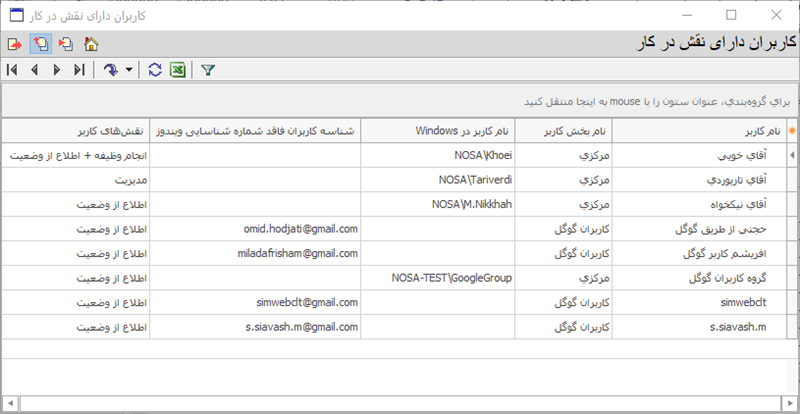Screen dimensions: 800x414
Task: Click the home icon
Action: pyautogui.click(x=91, y=44)
